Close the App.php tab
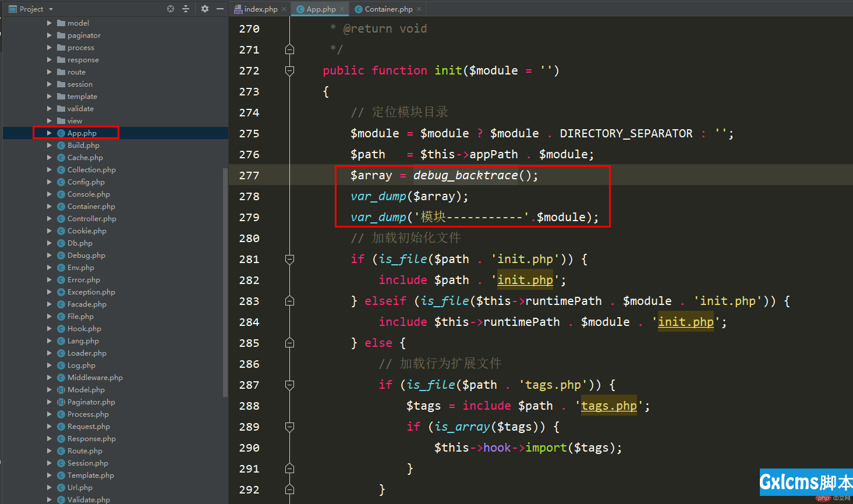Screen dimensions: 853x504 pyautogui.click(x=342, y=9)
